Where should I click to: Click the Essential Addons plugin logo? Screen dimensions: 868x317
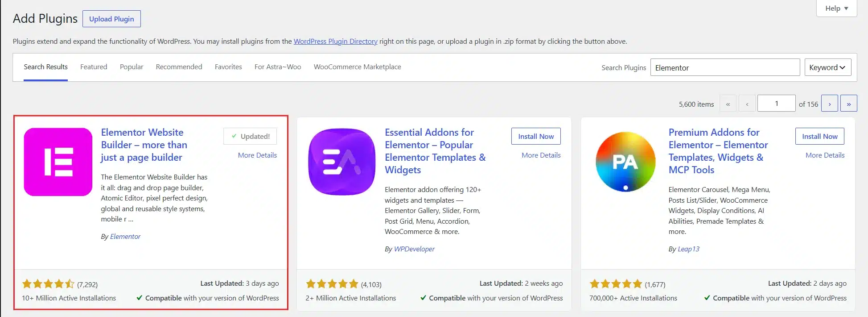tap(342, 162)
